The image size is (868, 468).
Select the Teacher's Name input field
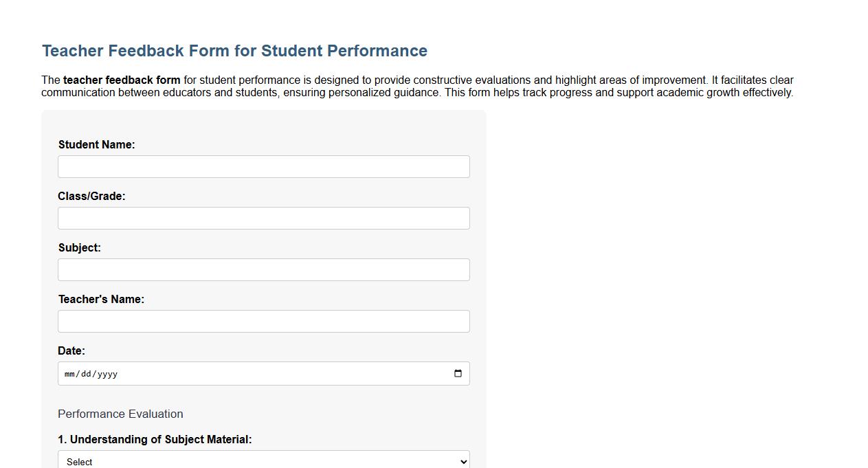point(263,321)
